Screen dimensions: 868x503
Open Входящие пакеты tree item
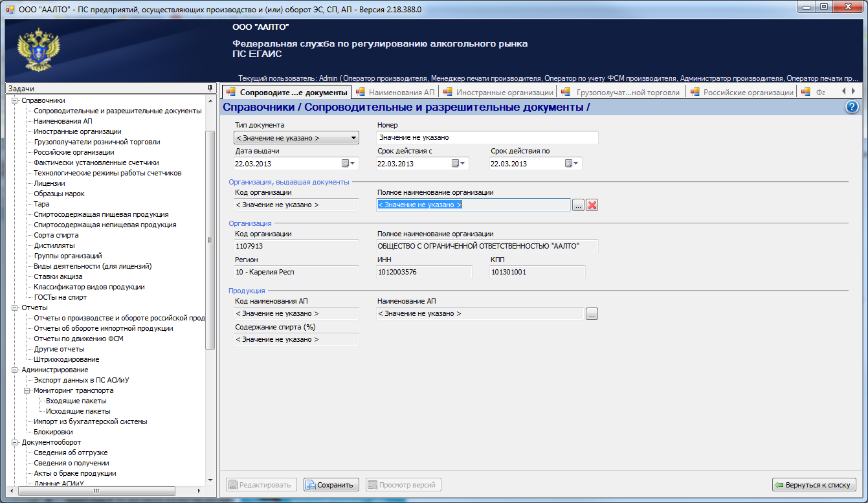point(76,401)
